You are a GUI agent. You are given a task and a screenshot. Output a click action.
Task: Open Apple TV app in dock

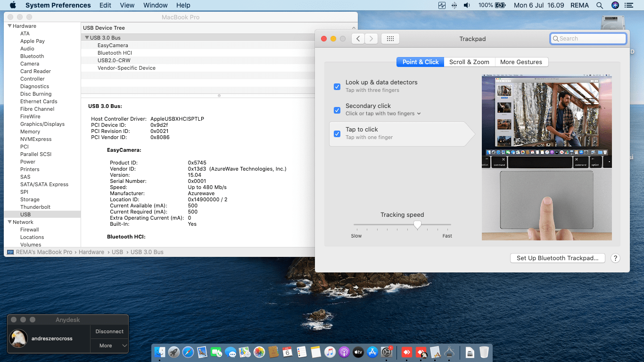(x=358, y=352)
